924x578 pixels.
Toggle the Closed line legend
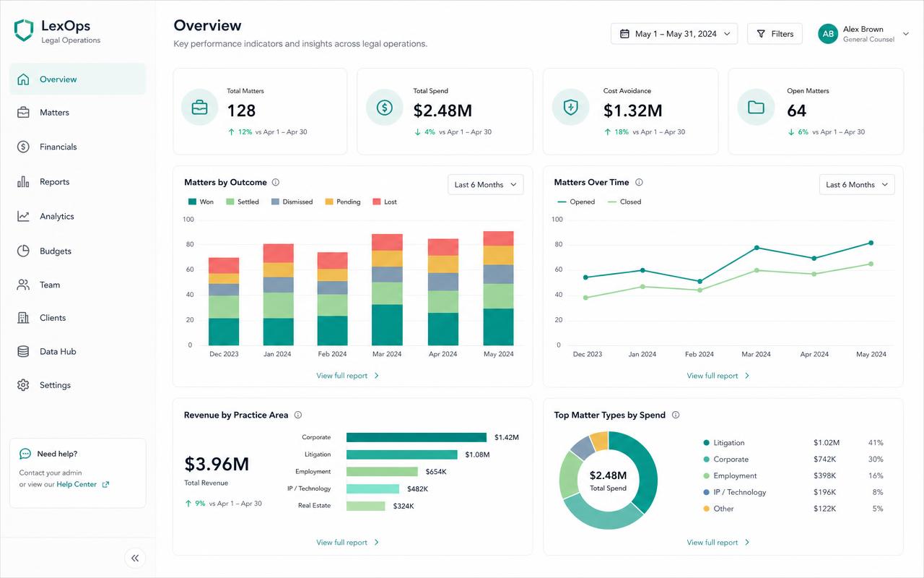(x=624, y=202)
